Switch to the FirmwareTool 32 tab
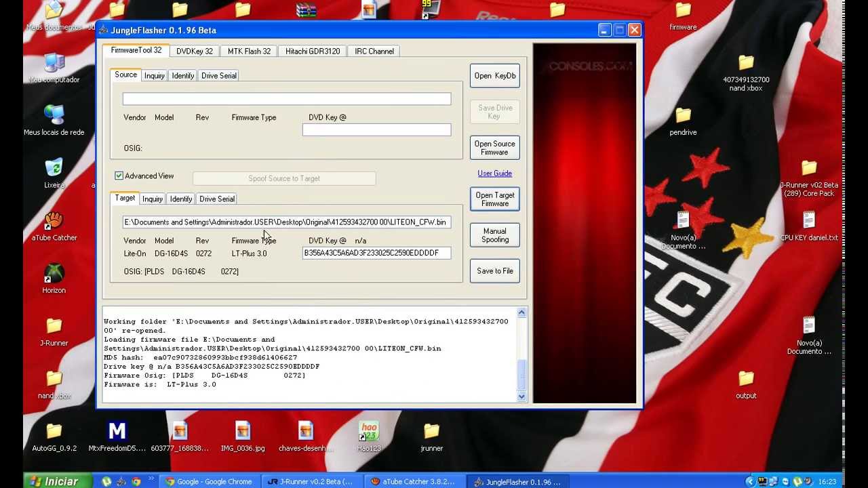Image resolution: width=868 pixels, height=488 pixels. [x=136, y=50]
